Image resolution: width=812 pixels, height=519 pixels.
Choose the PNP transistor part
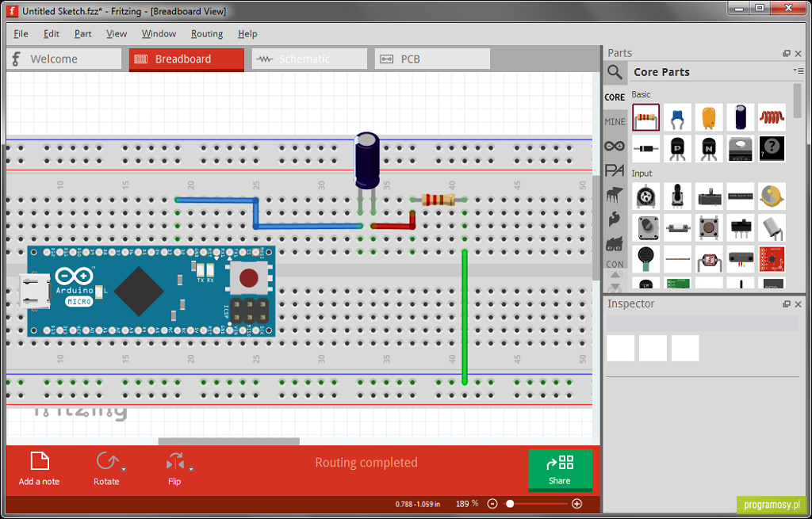(x=677, y=148)
